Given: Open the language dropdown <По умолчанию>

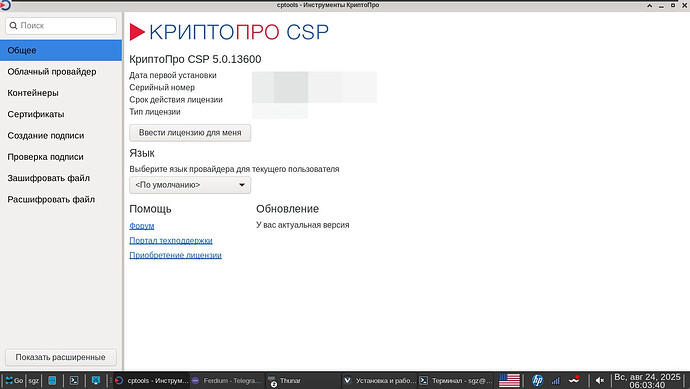Looking at the screenshot, I should click(x=190, y=185).
